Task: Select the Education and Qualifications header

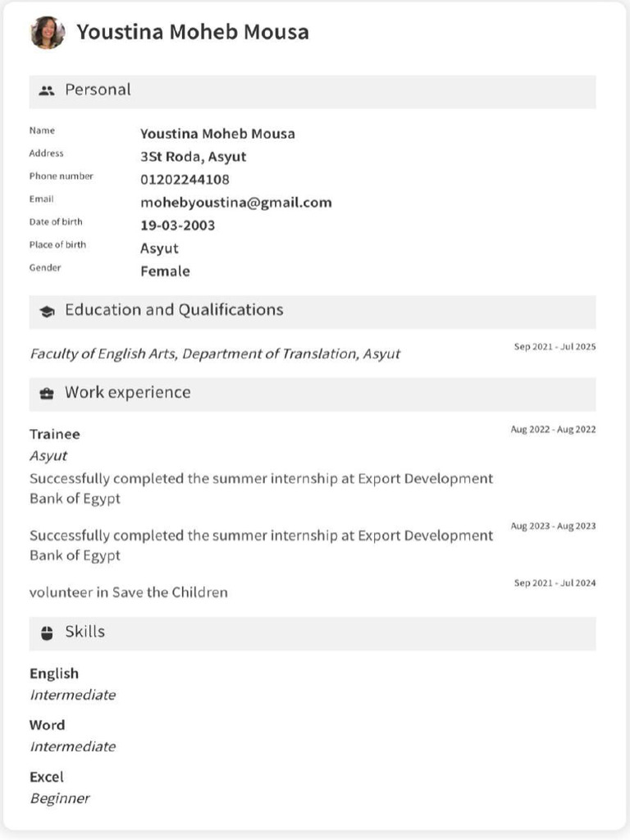Action: click(313, 312)
